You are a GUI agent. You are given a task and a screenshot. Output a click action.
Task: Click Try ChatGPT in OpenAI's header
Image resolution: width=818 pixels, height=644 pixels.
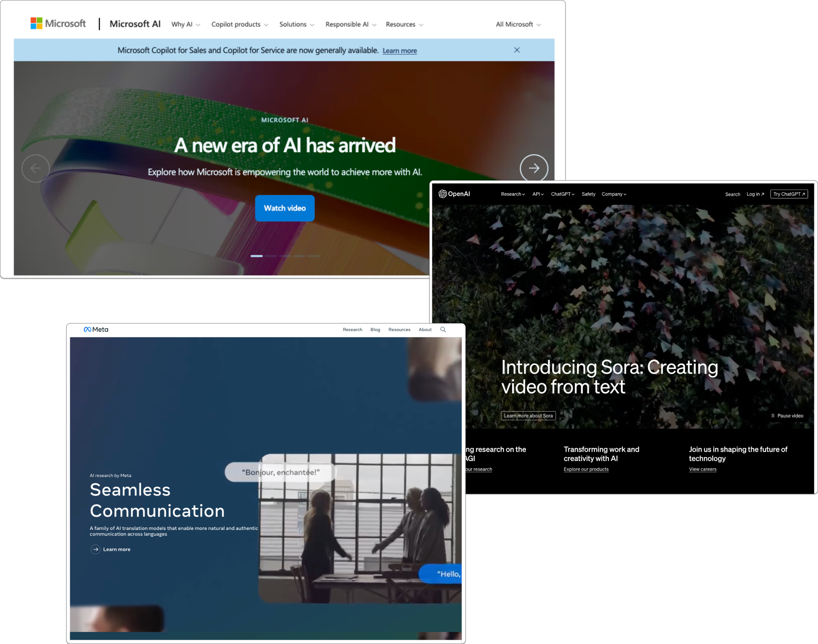click(x=789, y=194)
